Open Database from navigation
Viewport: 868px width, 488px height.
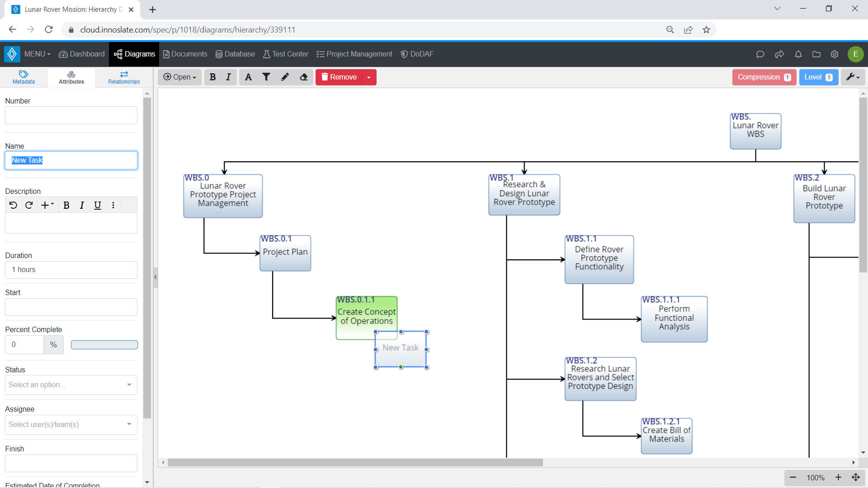[x=235, y=54]
